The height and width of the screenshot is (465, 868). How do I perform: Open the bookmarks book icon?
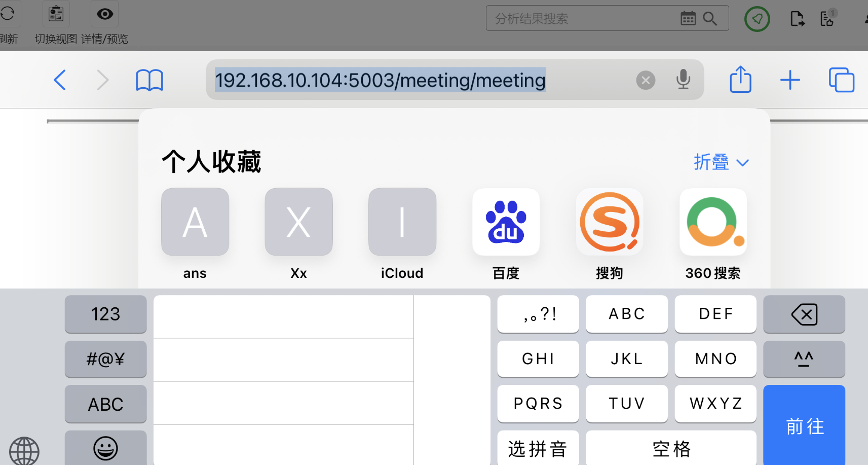tap(149, 80)
